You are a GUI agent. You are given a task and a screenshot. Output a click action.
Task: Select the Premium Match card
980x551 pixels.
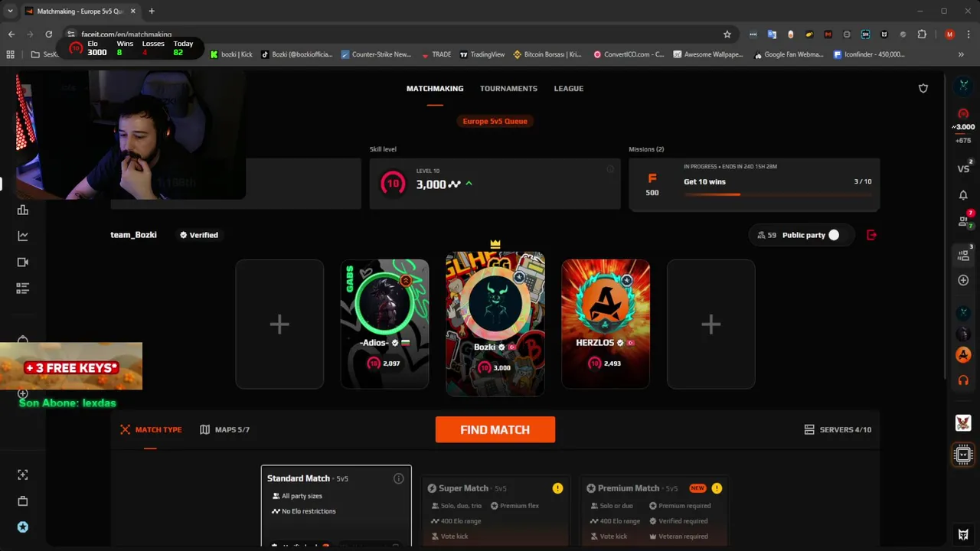[655, 511]
